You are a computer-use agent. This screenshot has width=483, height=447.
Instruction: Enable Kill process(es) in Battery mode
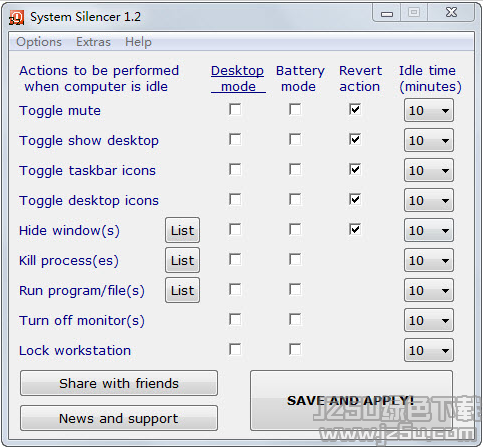tap(295, 259)
